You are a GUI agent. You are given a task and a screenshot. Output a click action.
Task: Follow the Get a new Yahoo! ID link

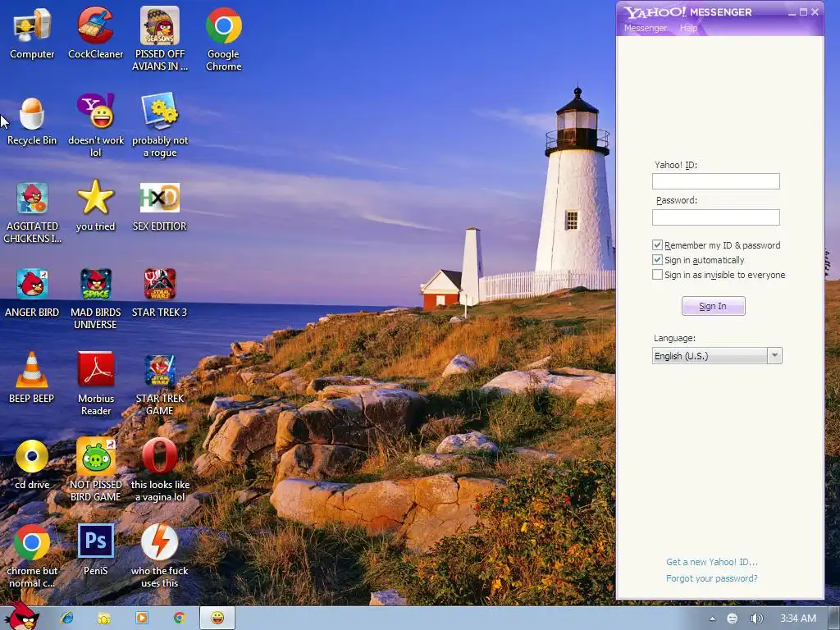click(x=711, y=562)
